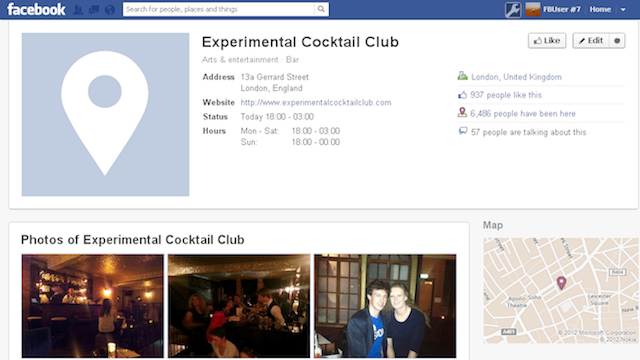Open the couple posing photo
640x360 pixels.
pyautogui.click(x=385, y=306)
